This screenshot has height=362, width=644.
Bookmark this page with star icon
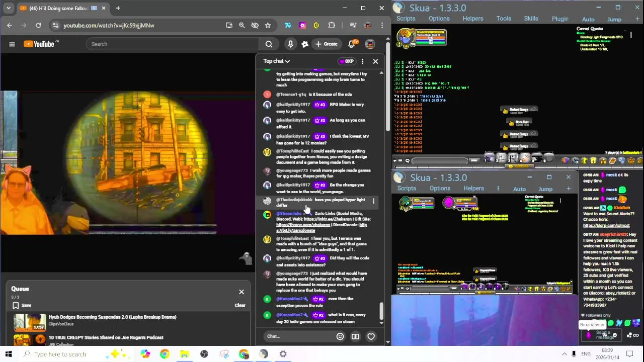(268, 25)
